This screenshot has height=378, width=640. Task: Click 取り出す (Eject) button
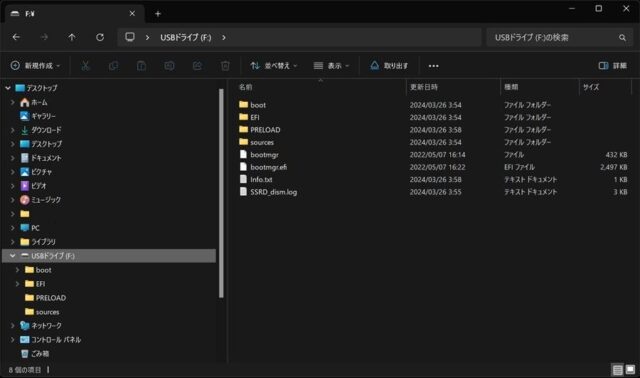389,66
